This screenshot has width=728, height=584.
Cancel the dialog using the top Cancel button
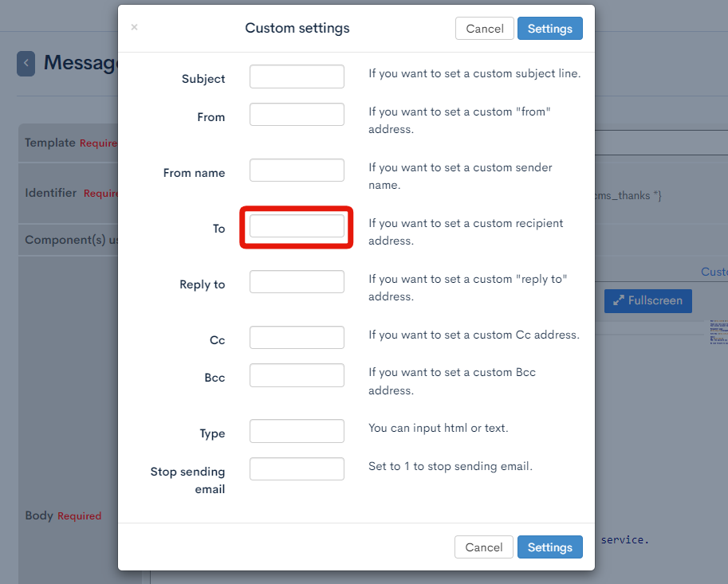[x=484, y=28]
